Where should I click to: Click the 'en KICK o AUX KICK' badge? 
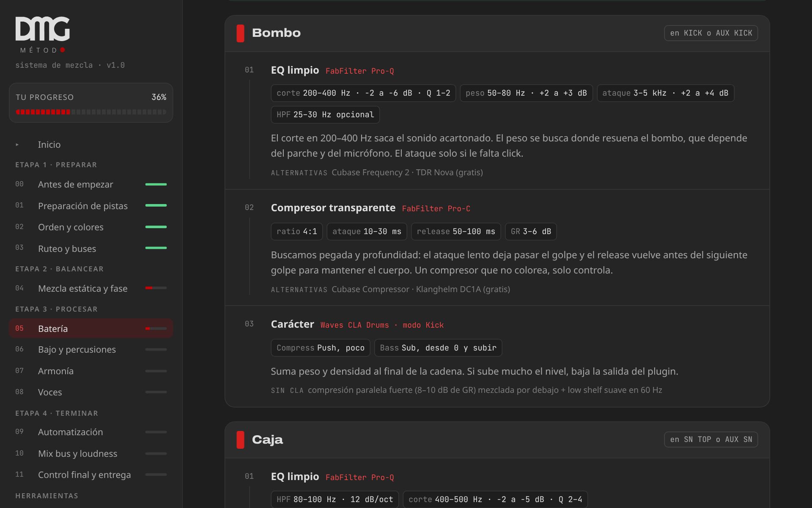tap(711, 33)
